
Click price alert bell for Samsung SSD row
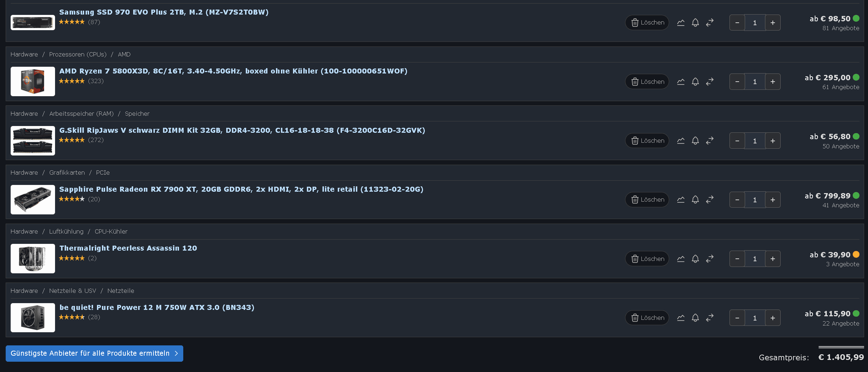coord(695,23)
